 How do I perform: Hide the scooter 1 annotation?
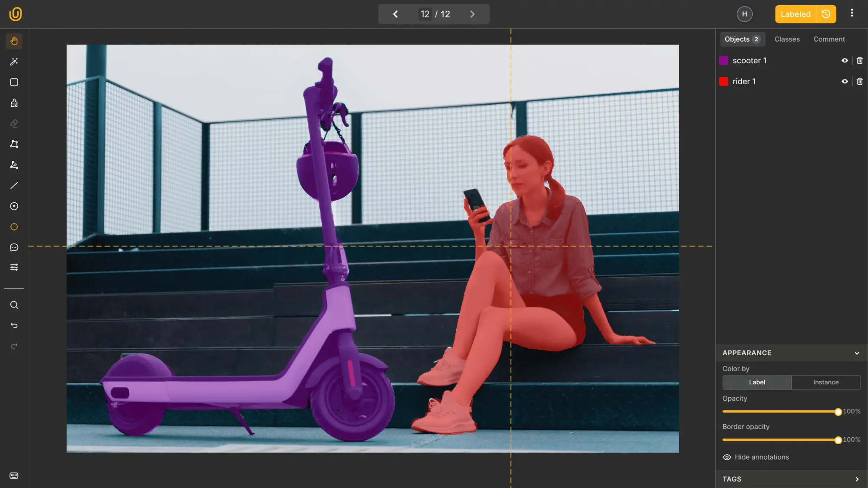point(845,60)
